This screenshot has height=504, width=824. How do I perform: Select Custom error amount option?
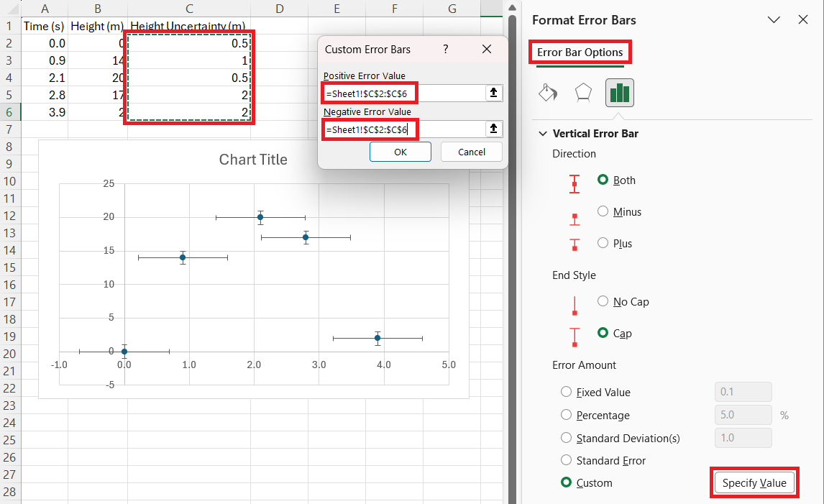[x=566, y=482]
